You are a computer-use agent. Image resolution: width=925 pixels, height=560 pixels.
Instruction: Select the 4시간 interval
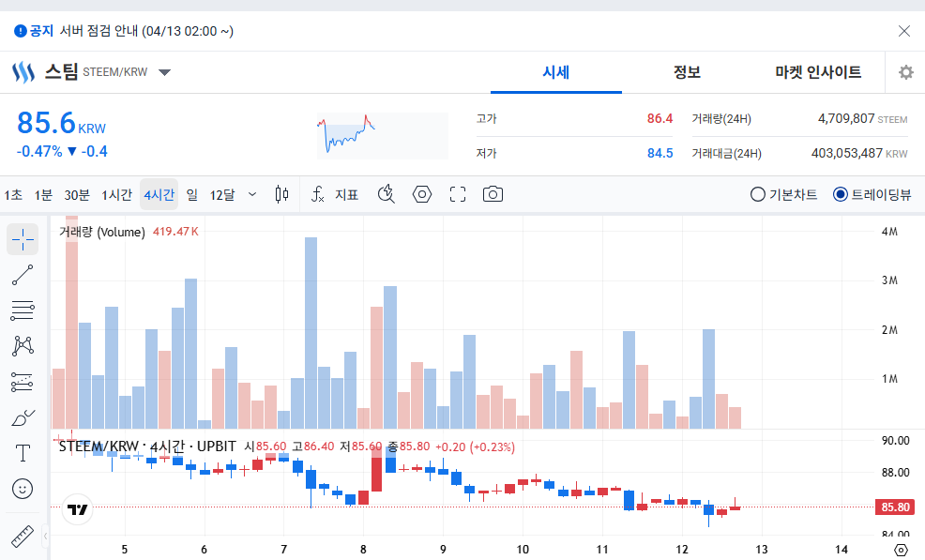pos(159,194)
